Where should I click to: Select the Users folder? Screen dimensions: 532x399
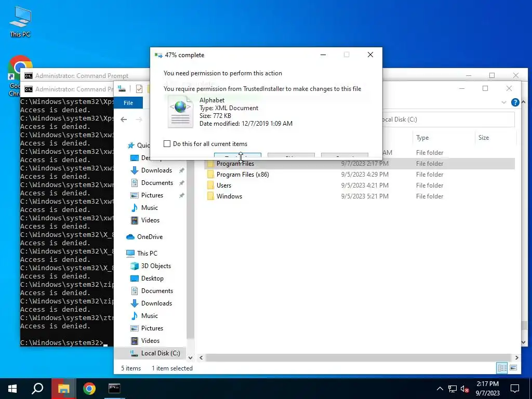tap(223, 185)
